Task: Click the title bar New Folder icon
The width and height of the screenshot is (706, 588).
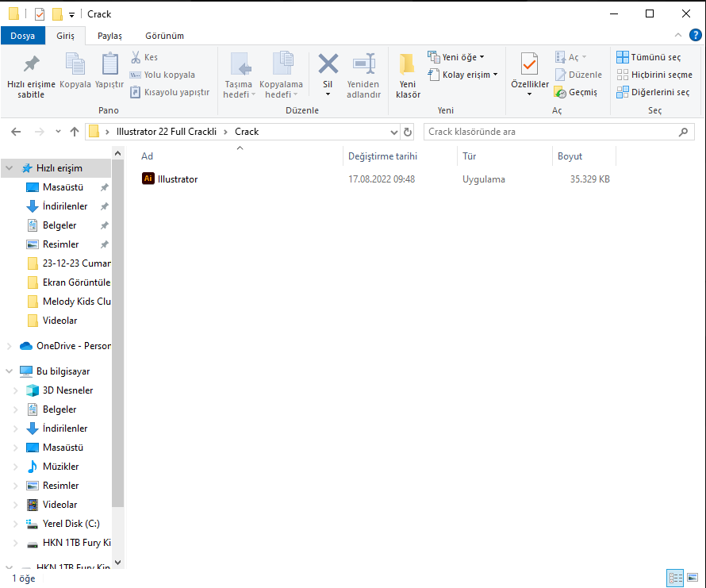Action: click(x=57, y=14)
